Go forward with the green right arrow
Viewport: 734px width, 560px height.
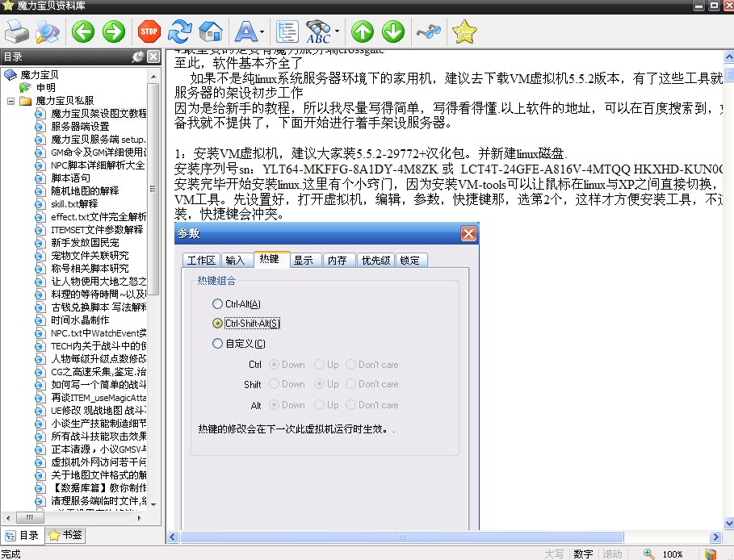click(114, 32)
